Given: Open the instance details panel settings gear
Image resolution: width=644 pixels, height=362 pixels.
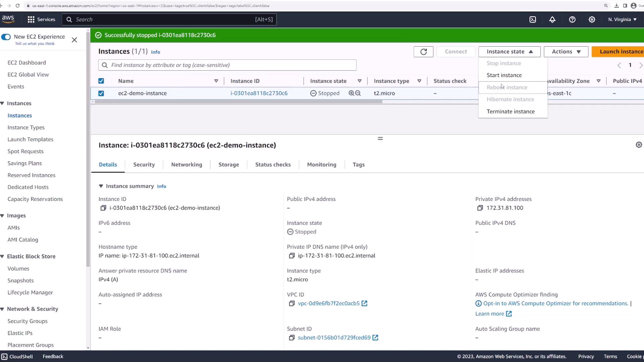Looking at the screenshot, I should [x=639, y=145].
